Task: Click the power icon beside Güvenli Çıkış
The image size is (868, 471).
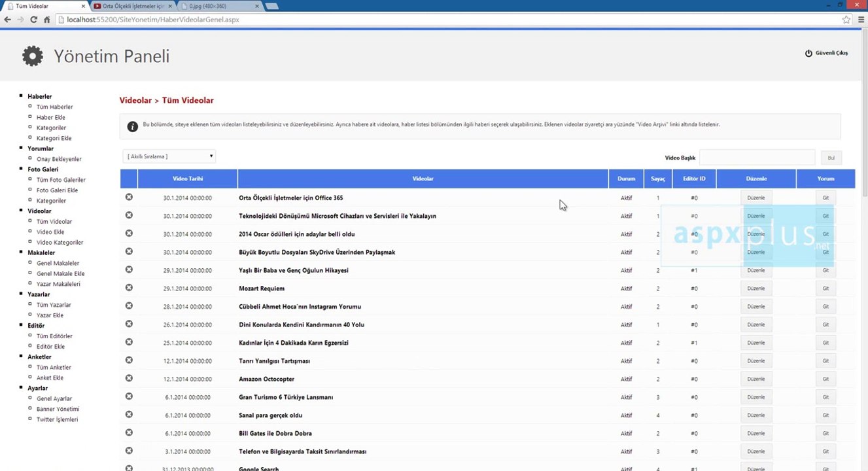Action: pos(808,53)
